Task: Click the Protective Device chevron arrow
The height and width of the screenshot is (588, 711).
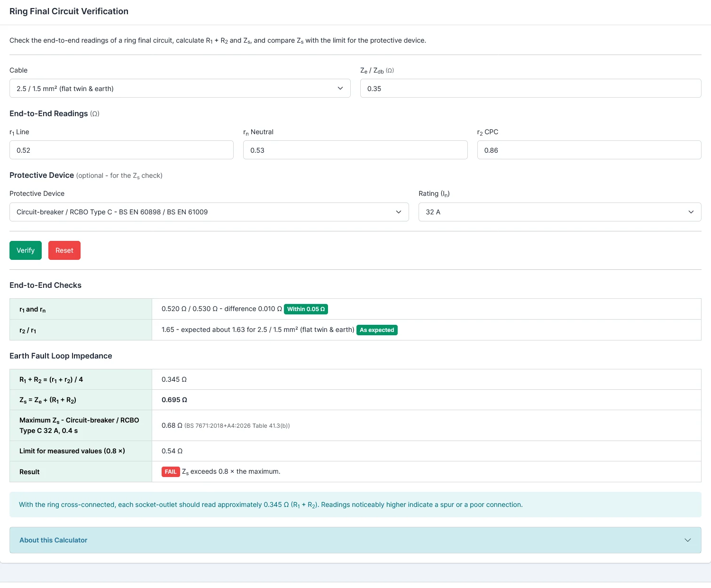Action: coord(399,212)
